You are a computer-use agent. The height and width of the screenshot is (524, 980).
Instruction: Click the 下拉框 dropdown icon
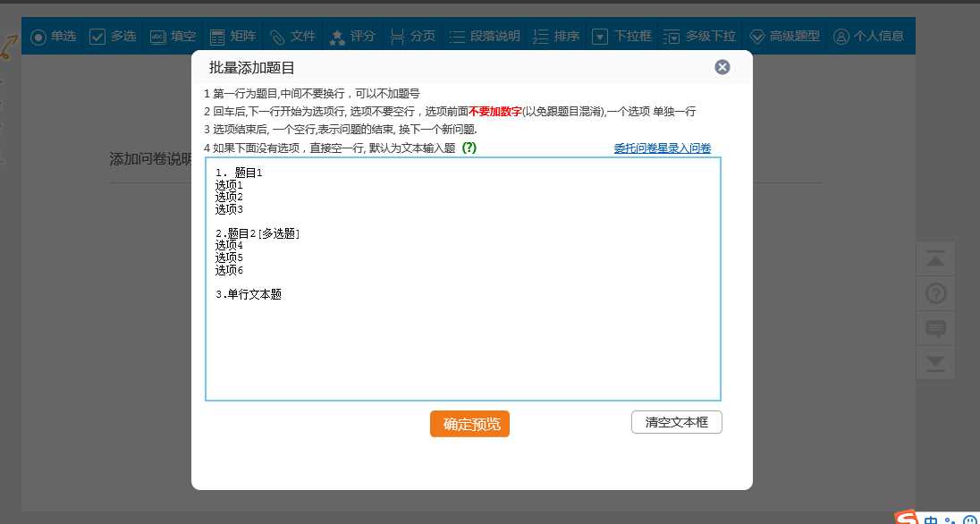click(600, 38)
